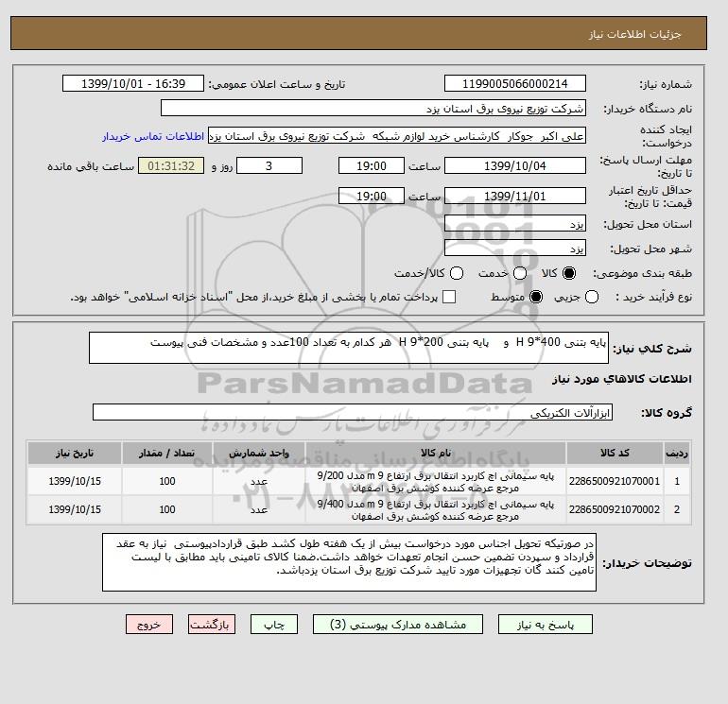The image size is (728, 704).
Task: Click the price validity date 1399/11/01
Action: coord(515,196)
